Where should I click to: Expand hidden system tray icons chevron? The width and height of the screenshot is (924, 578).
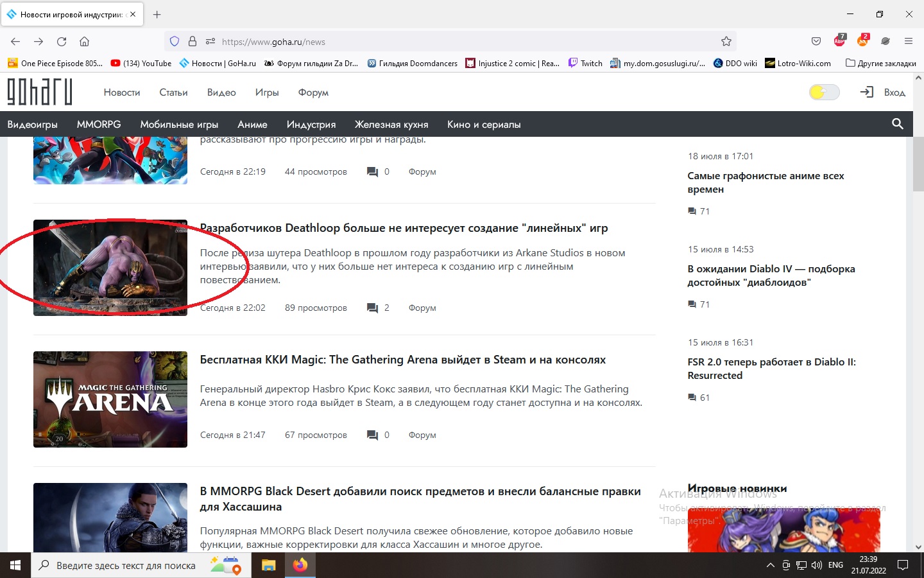[x=770, y=565]
